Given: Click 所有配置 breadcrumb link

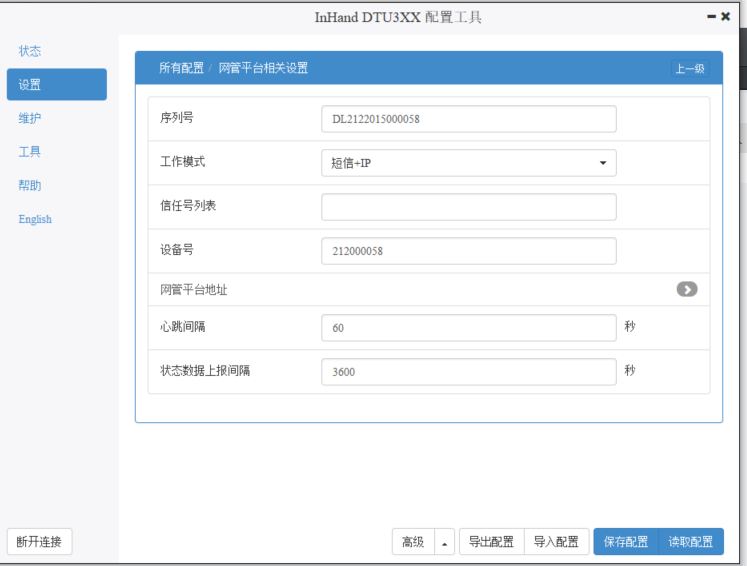Looking at the screenshot, I should (x=181, y=68).
